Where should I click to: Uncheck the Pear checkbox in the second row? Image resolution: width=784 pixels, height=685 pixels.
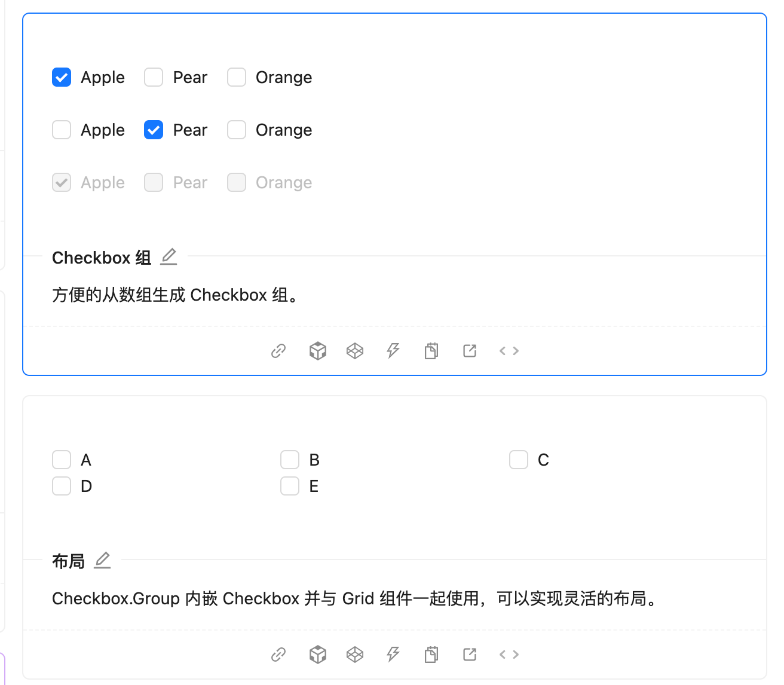click(x=154, y=130)
